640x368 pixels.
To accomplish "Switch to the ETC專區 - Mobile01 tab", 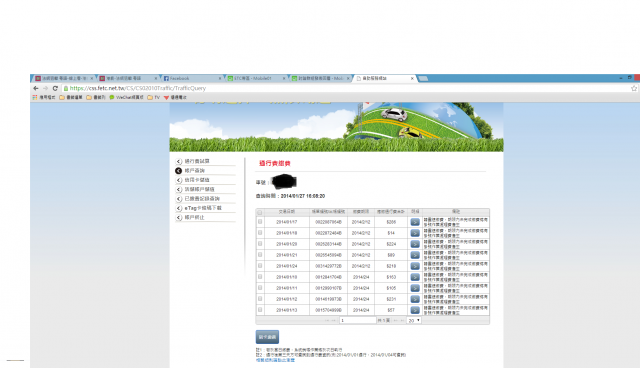I will (x=256, y=78).
